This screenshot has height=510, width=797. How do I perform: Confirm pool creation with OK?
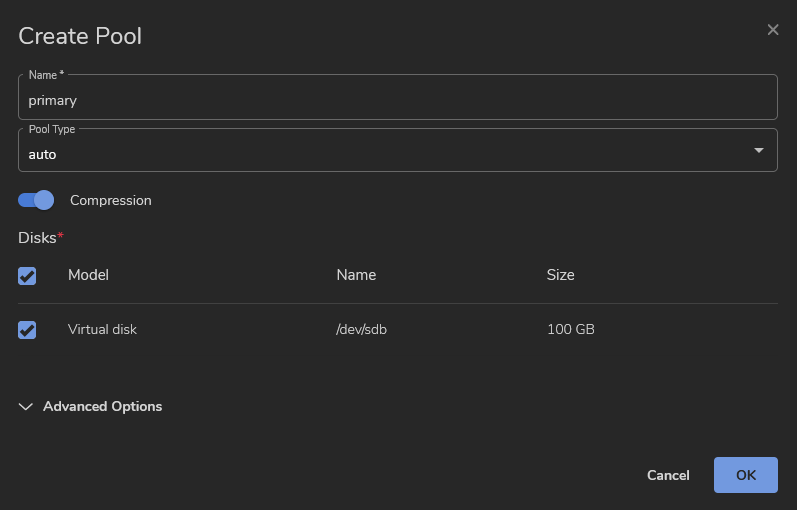click(x=745, y=475)
